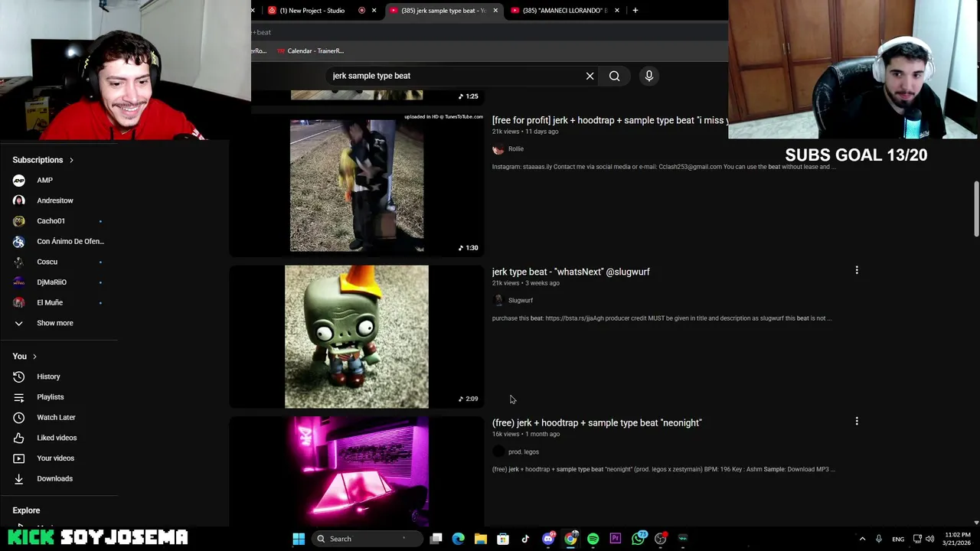Viewport: 980px width, 551px height.
Task: Show hidden system tray icons
Action: [862, 539]
